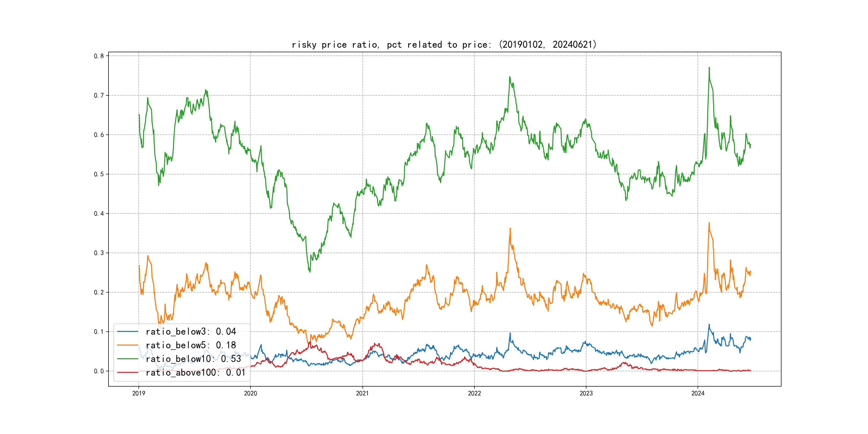868x434 pixels.
Task: Click the 0.5 y-axis tick label
Action: [x=99, y=174]
